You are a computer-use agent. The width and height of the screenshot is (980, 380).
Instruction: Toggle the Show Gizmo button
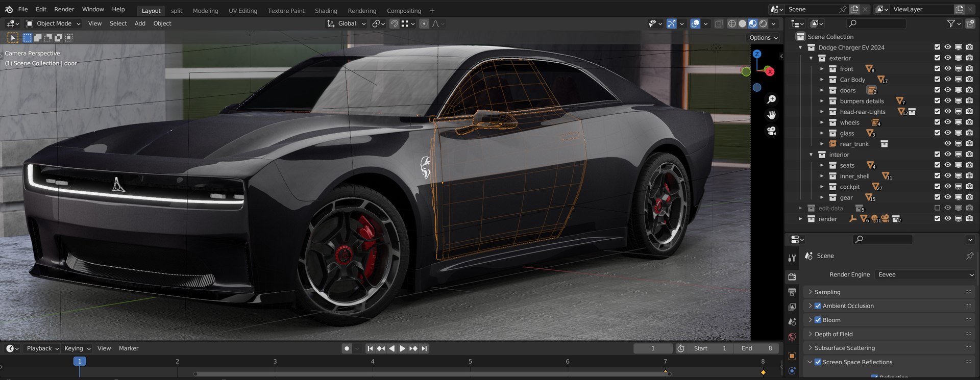point(671,23)
